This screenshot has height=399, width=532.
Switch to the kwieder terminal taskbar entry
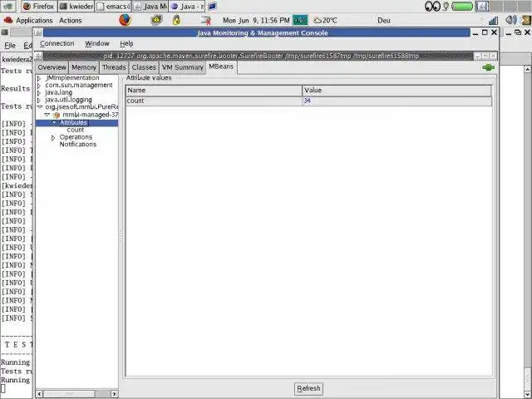[76, 6]
